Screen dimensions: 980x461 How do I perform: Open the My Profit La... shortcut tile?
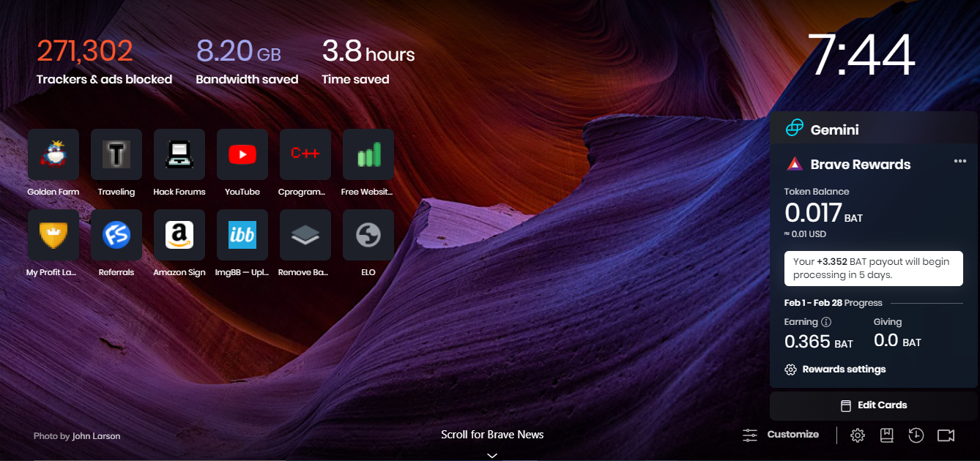[x=53, y=235]
